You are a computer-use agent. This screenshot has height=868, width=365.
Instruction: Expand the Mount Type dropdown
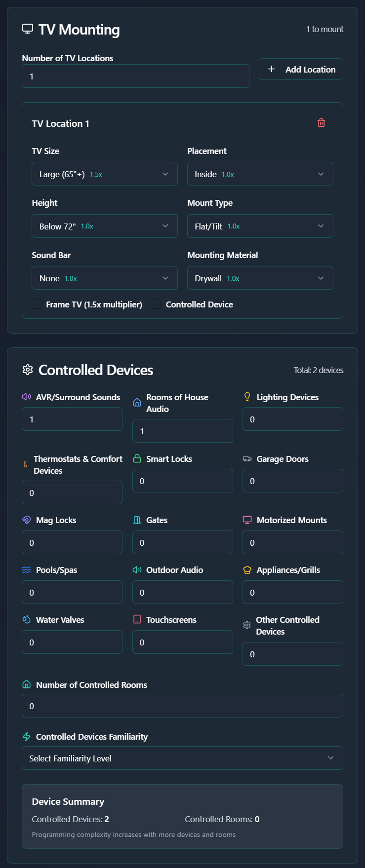pos(260,226)
